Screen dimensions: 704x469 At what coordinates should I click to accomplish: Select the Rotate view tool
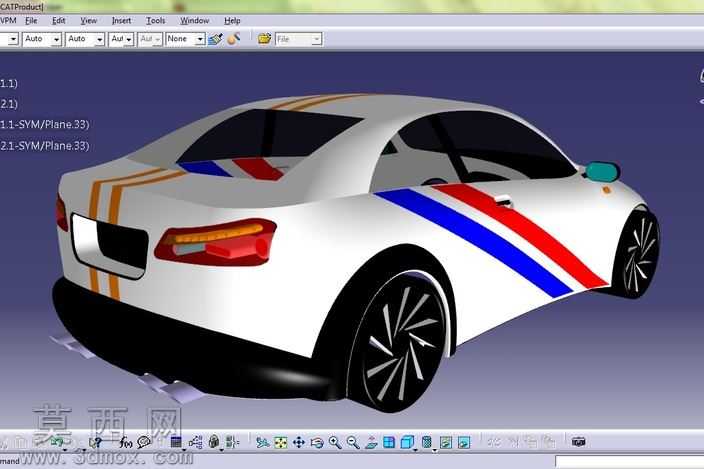[317, 443]
